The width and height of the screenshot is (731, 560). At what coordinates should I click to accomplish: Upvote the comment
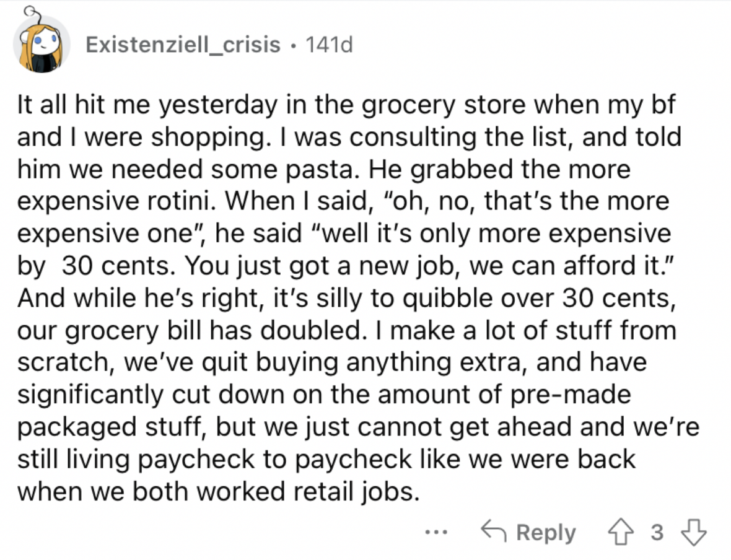pyautogui.click(x=621, y=532)
